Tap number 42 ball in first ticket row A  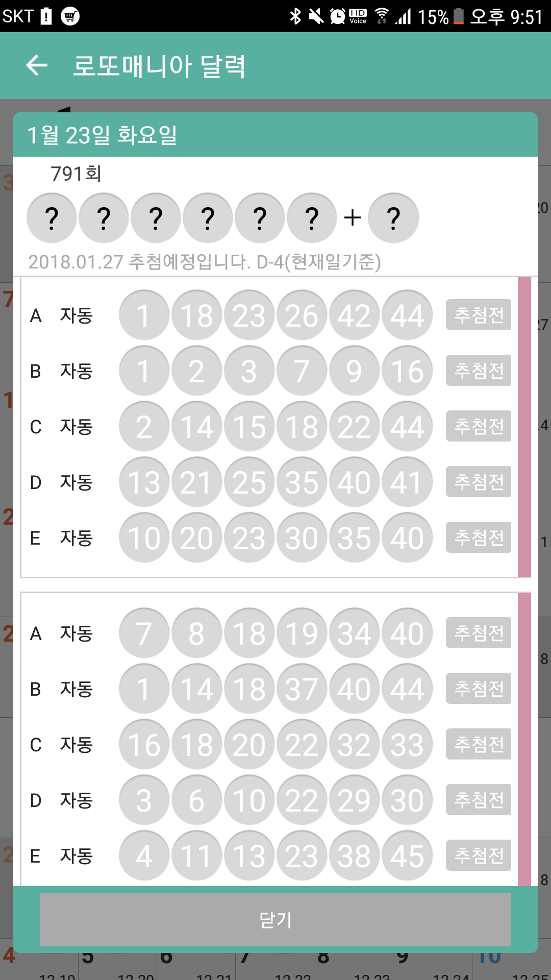[354, 315]
